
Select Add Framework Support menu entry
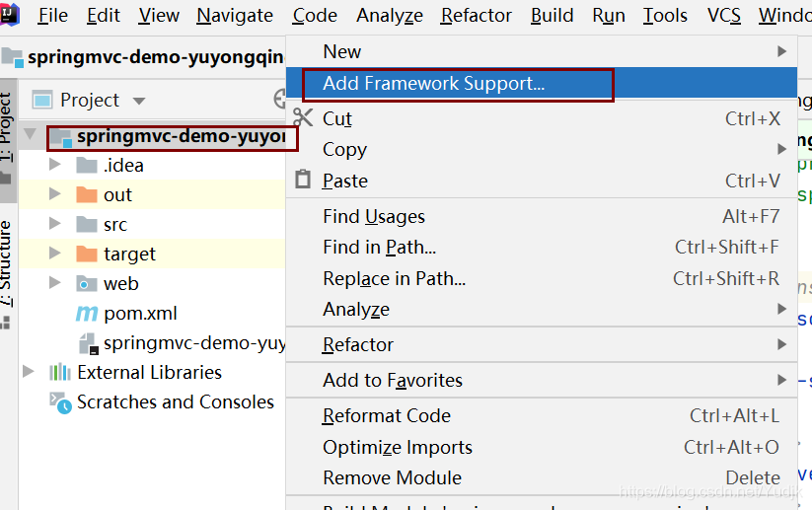[433, 84]
